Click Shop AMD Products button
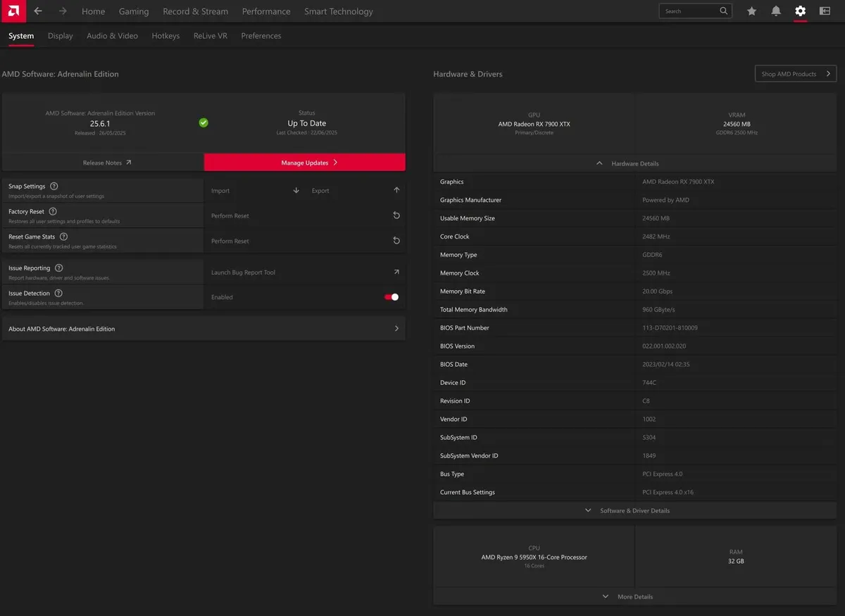The height and width of the screenshot is (616, 845). [796, 74]
